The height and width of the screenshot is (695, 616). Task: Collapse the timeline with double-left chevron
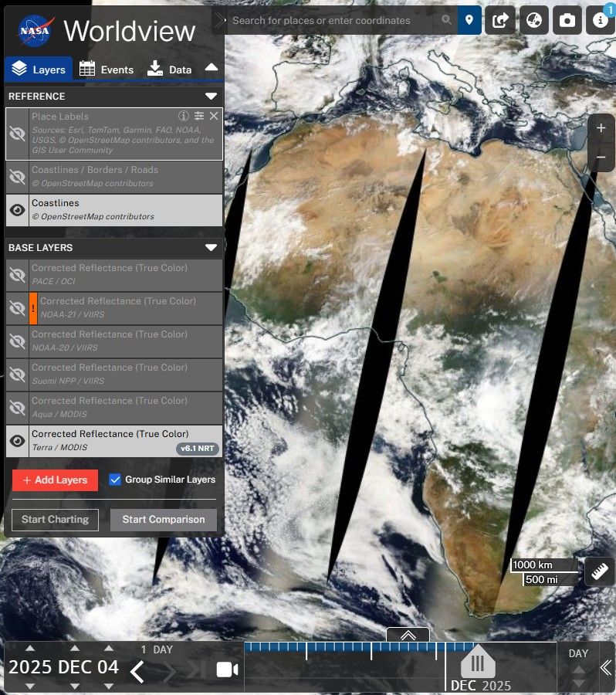[606, 667]
